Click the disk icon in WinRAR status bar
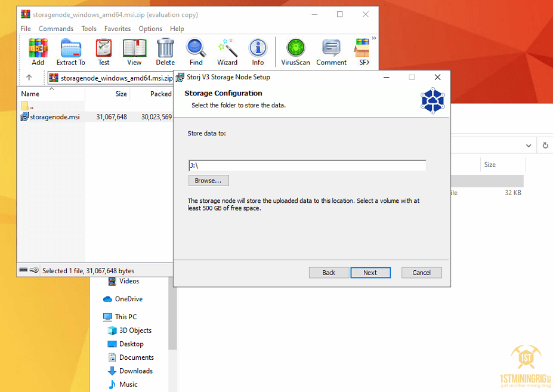The image size is (553, 392). (x=24, y=270)
